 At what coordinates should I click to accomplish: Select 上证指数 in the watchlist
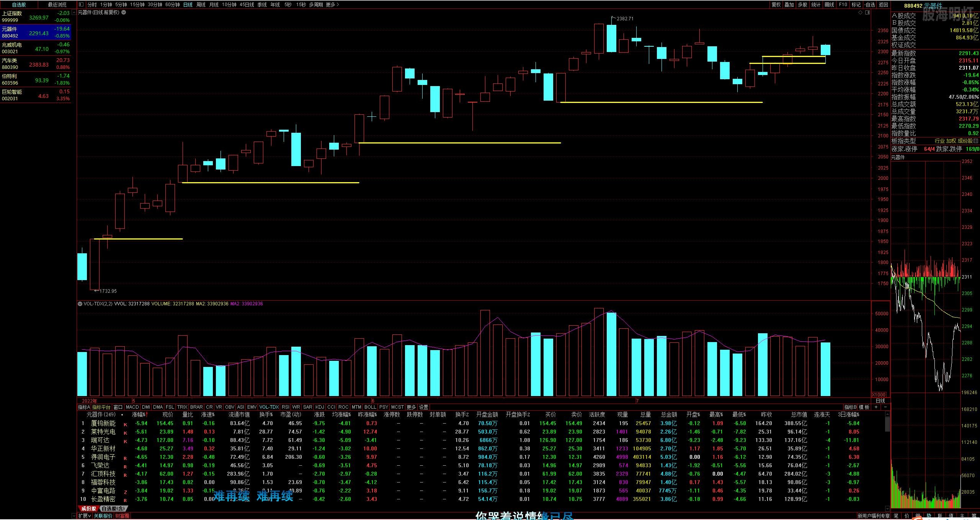click(x=36, y=16)
